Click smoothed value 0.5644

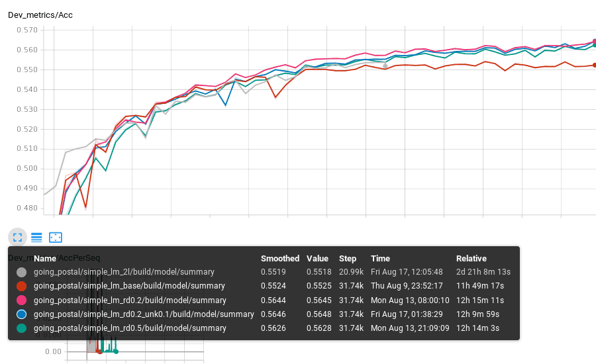(273, 300)
